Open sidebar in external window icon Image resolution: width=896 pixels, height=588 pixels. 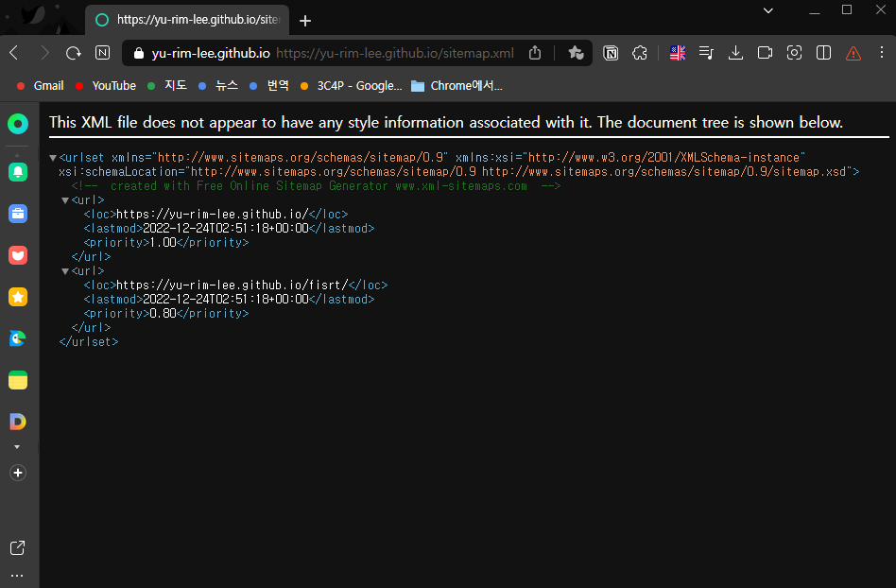click(x=18, y=548)
